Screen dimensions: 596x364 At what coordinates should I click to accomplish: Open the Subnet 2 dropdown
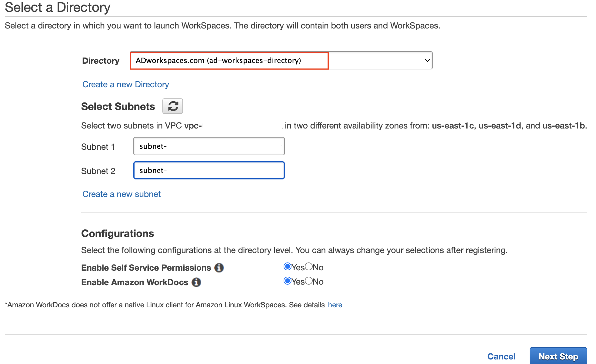coord(209,170)
